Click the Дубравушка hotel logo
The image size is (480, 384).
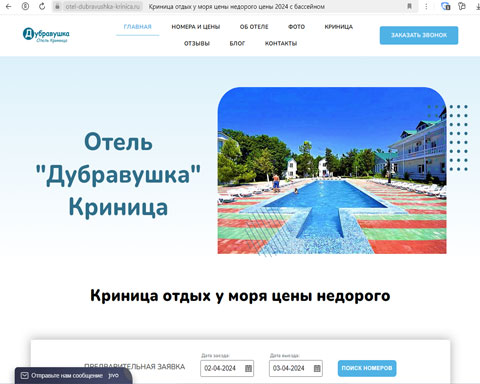click(46, 35)
